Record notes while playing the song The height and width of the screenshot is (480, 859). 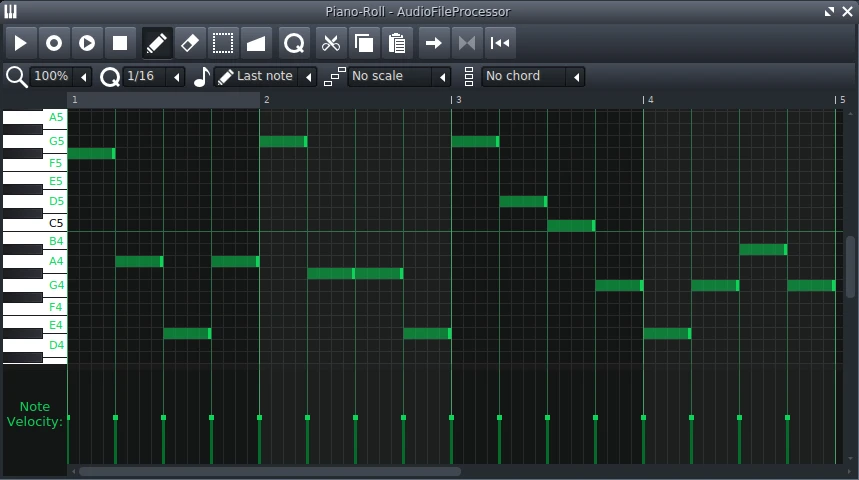pos(87,43)
